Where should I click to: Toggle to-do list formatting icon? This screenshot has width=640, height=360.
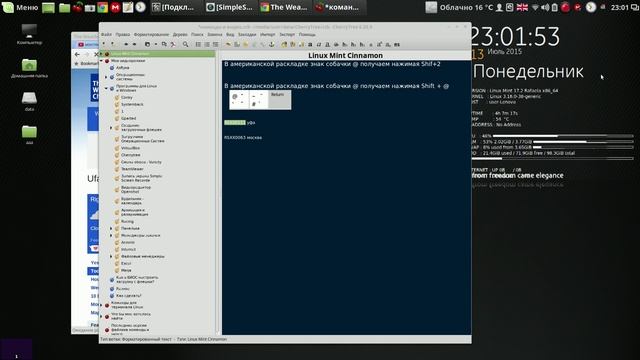pyautogui.click(x=216, y=44)
